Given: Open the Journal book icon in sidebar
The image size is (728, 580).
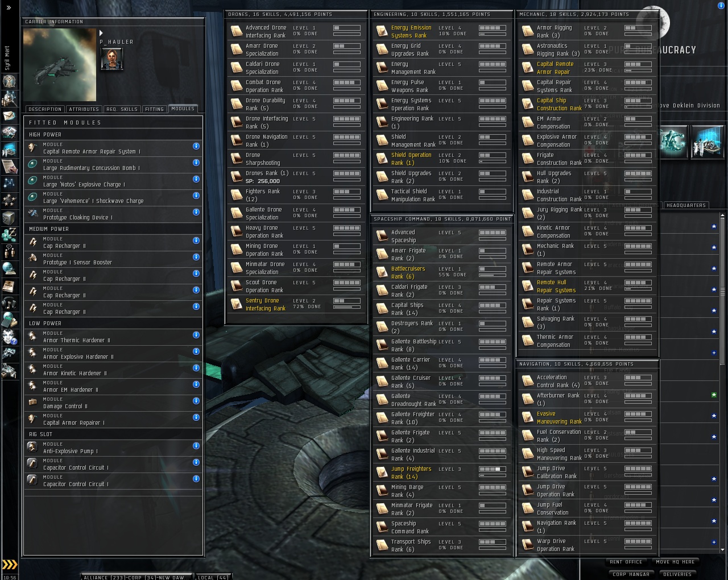Looking at the screenshot, I should [9, 285].
